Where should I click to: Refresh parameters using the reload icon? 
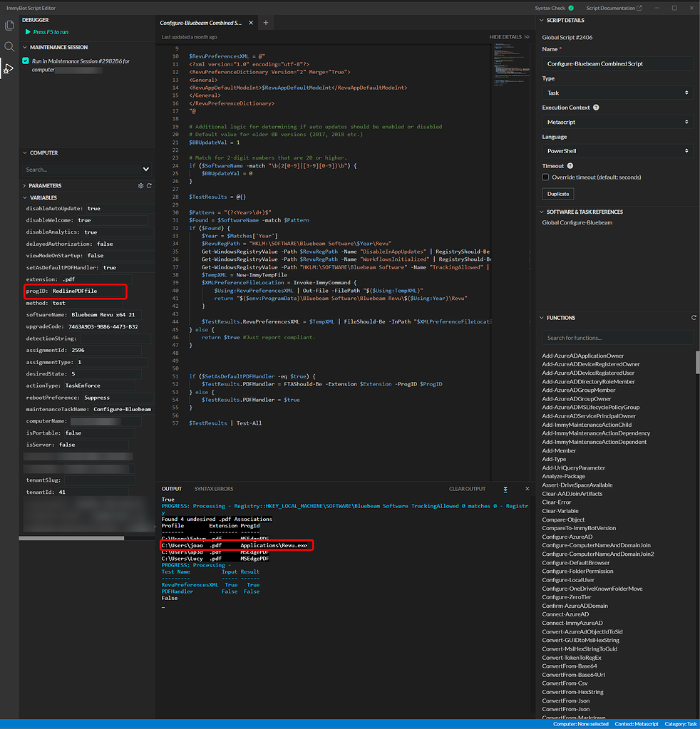coord(149,185)
